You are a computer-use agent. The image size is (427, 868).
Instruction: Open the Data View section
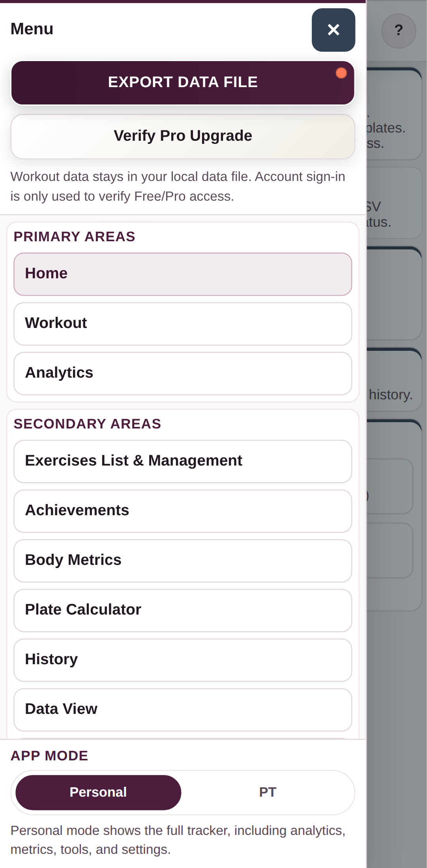pos(183,710)
